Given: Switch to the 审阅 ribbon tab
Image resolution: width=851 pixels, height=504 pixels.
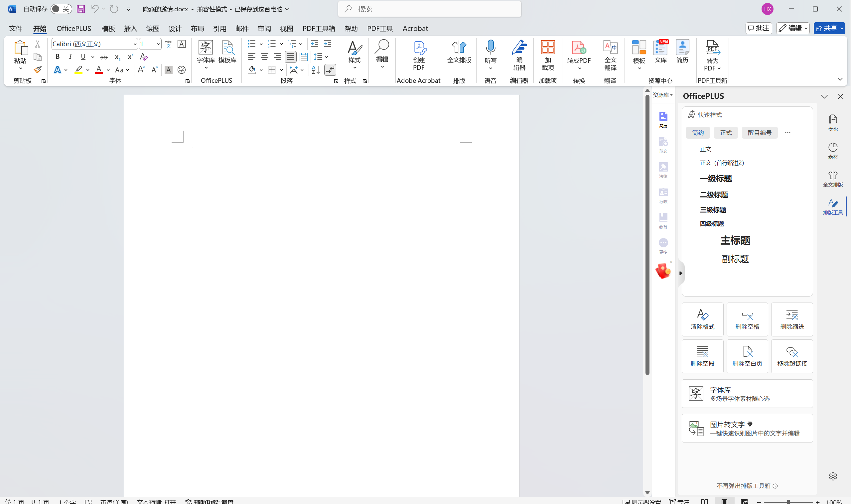Looking at the screenshot, I should 264,29.
